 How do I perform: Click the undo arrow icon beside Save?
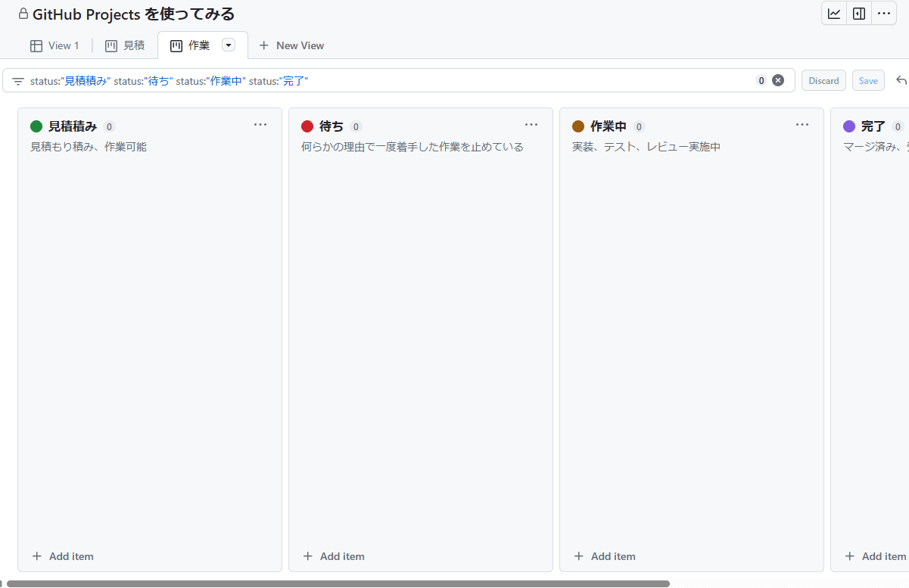901,81
